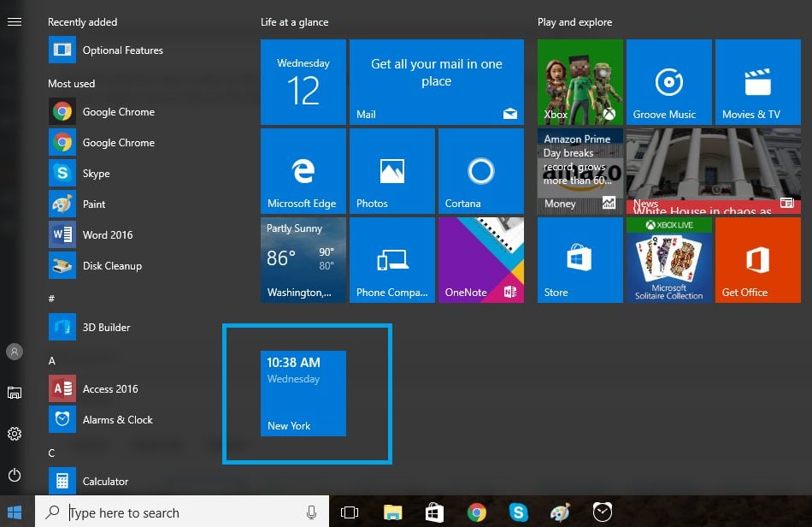Viewport: 812px width, 527px height.
Task: Click the Windows Start button
Action: pyautogui.click(x=15, y=512)
